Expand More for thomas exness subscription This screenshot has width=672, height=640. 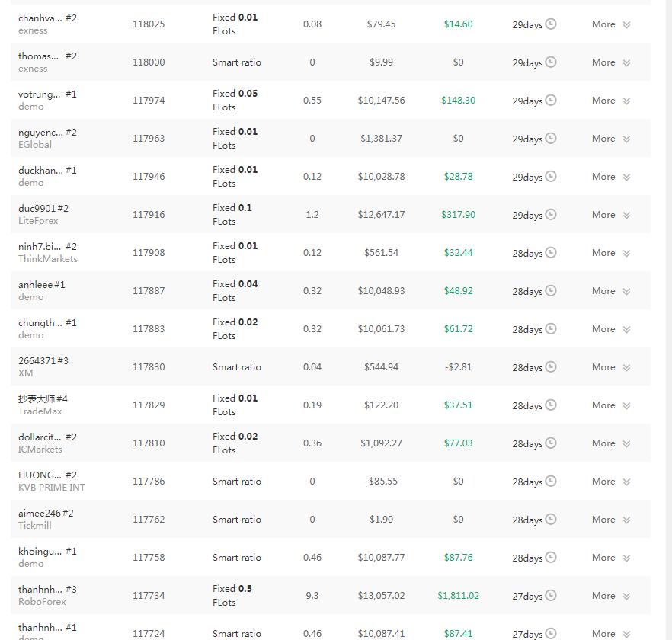point(611,62)
